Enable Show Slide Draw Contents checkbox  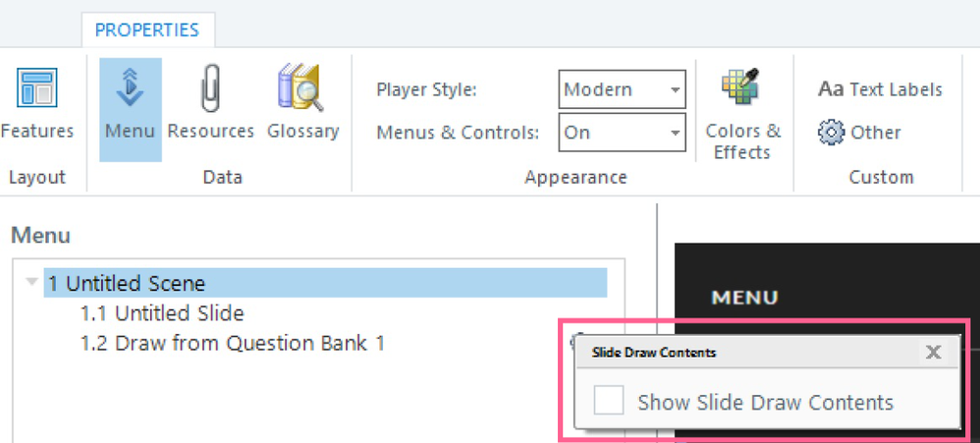click(x=609, y=401)
